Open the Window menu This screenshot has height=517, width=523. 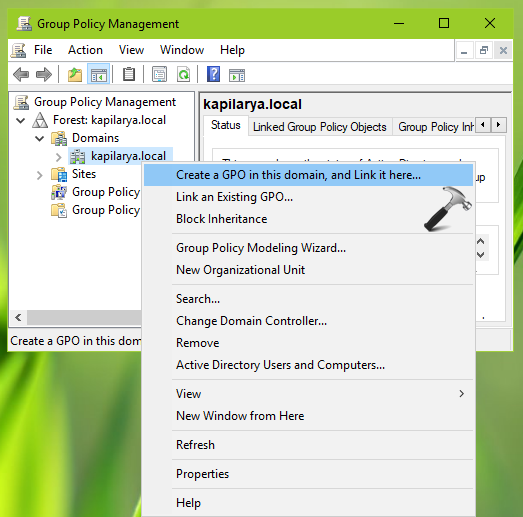[182, 50]
